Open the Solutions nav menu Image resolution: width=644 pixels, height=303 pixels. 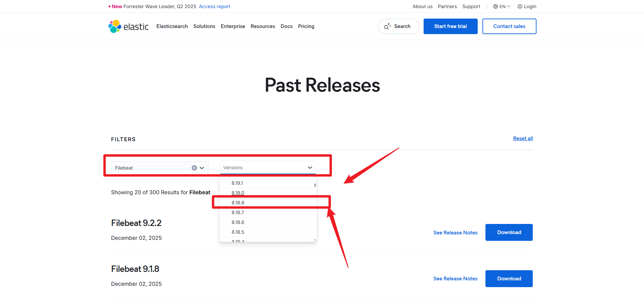coord(204,26)
